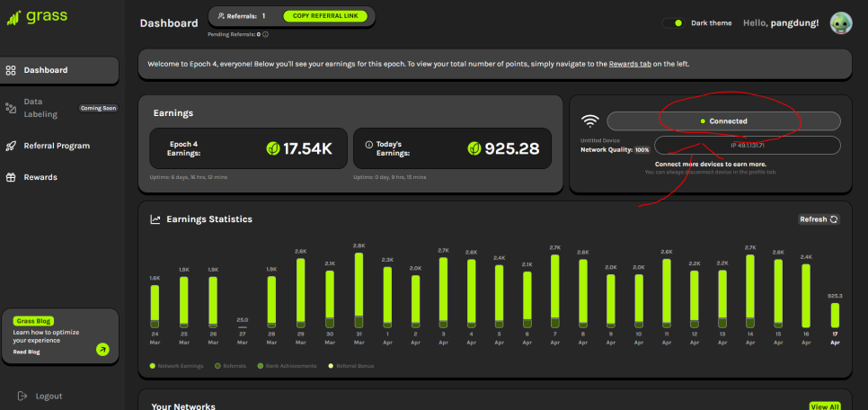Copy the referral link
The height and width of the screenshot is (410, 868).
pos(325,16)
